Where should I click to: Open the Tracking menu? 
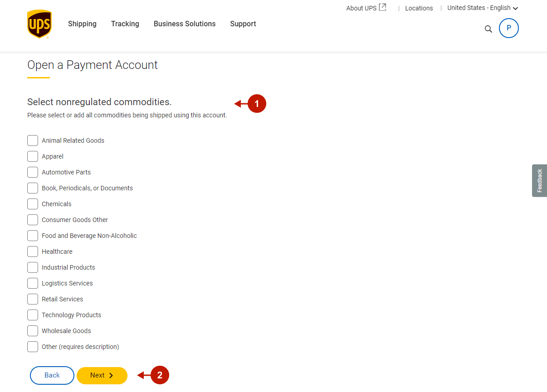125,24
